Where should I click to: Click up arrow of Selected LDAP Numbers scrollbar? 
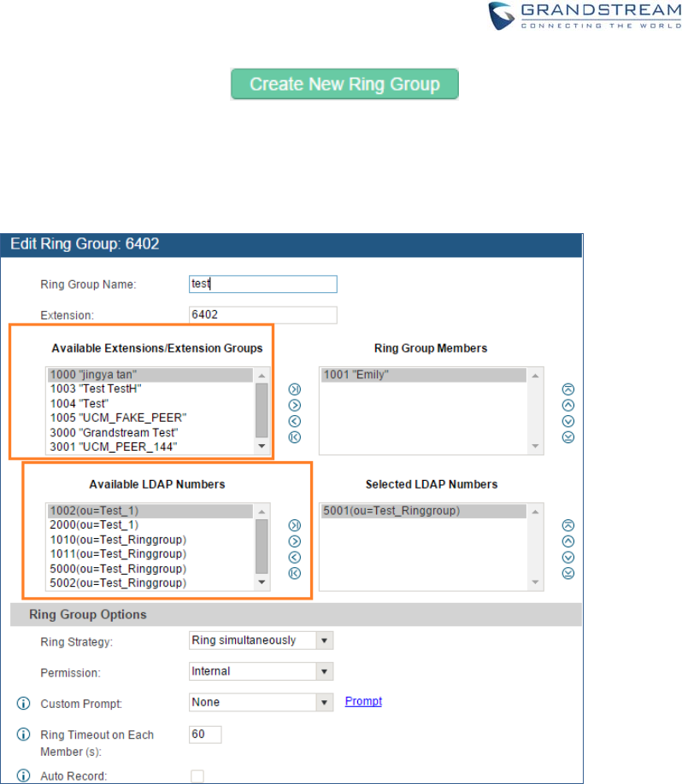[535, 512]
